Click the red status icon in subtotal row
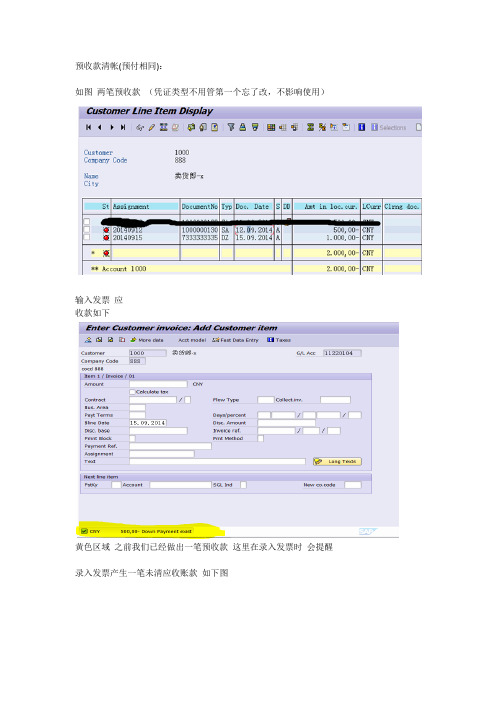 (106, 253)
